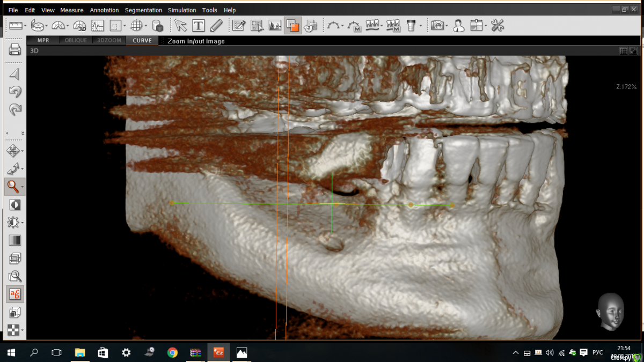Print using the printer icon
Screen dimensions: 644x362
pos(15,50)
